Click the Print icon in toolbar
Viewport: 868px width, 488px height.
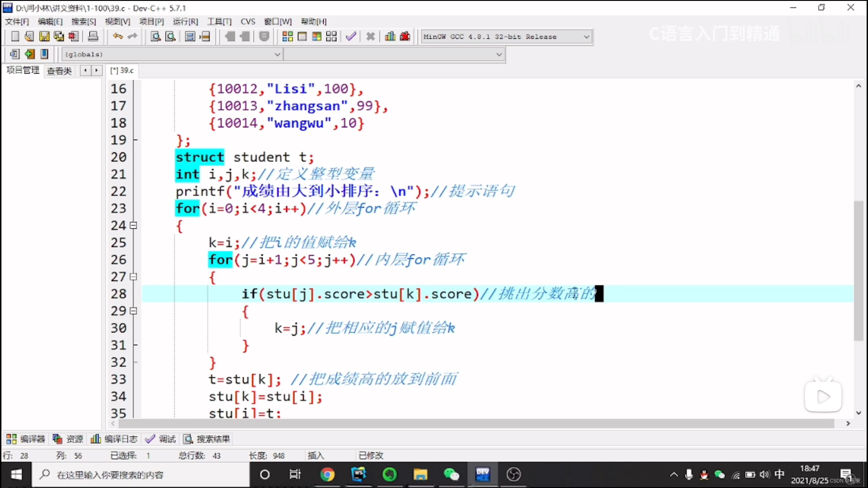[93, 37]
